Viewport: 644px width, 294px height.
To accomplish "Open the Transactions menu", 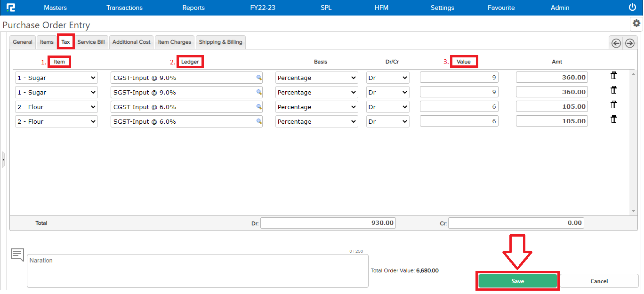I will click(x=124, y=8).
